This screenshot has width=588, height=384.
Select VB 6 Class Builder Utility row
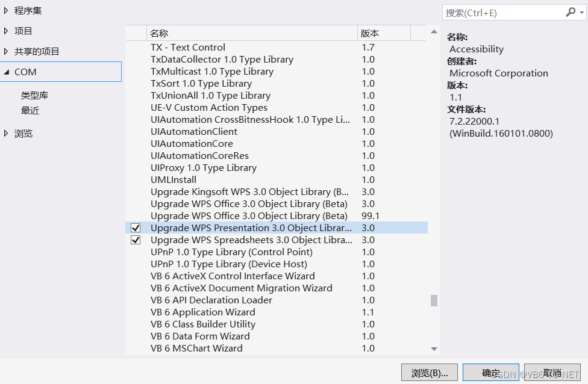click(277, 324)
